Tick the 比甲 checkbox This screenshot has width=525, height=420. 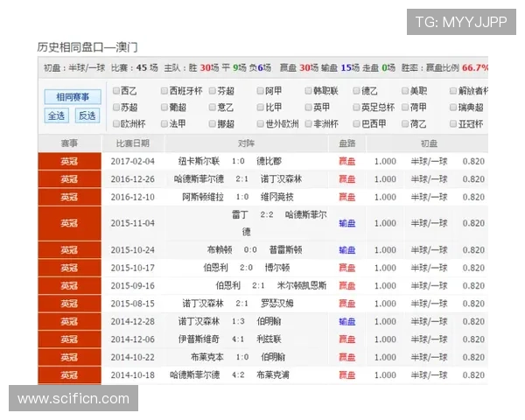260,107
